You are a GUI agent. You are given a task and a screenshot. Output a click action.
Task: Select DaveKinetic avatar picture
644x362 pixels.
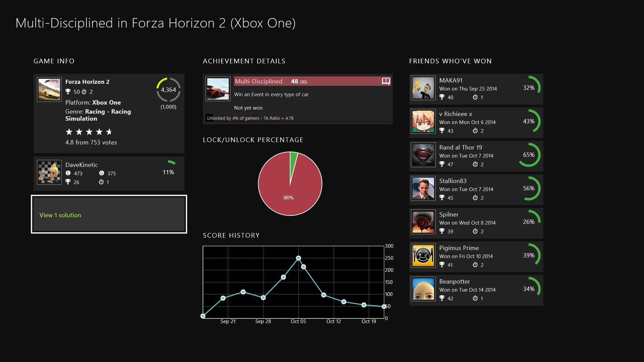pyautogui.click(x=49, y=172)
